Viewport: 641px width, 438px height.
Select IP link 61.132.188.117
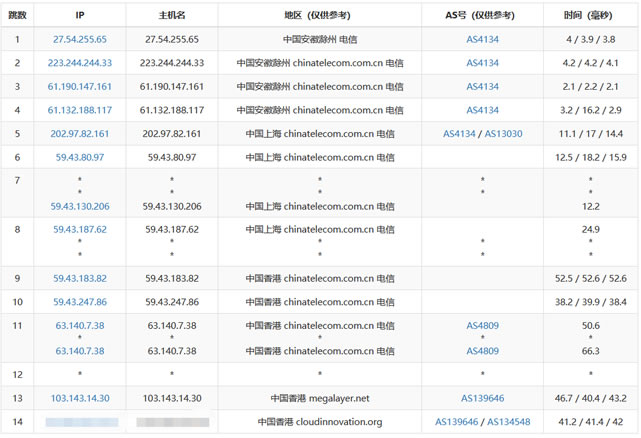coord(80,110)
